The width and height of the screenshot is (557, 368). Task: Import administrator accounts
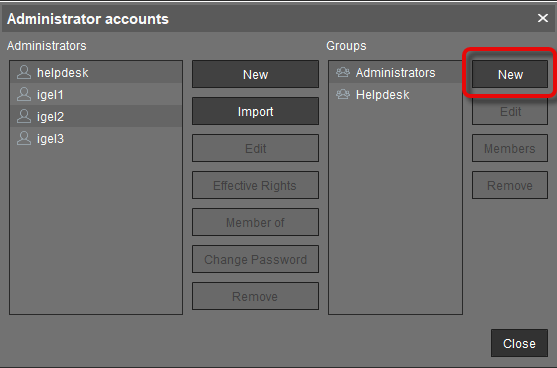click(x=255, y=111)
